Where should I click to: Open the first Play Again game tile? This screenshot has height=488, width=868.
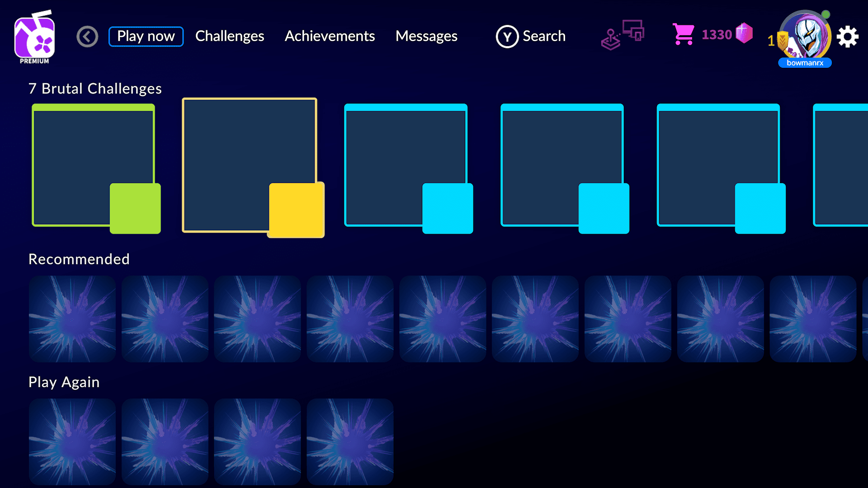pos(72,442)
